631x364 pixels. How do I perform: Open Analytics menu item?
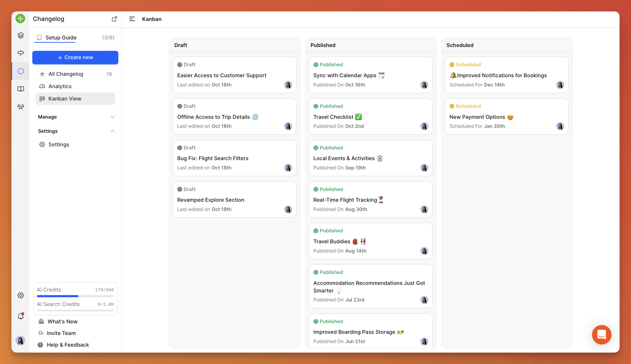[x=75, y=86]
